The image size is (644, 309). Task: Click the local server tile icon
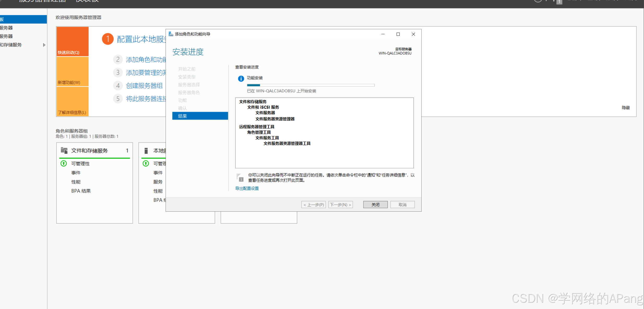pyautogui.click(x=146, y=151)
